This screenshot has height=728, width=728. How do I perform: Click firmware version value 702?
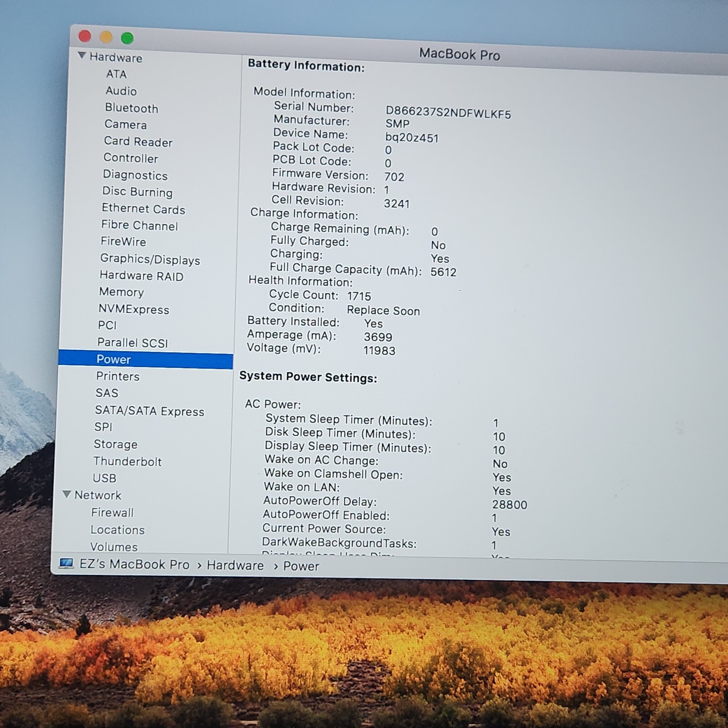pos(394,177)
